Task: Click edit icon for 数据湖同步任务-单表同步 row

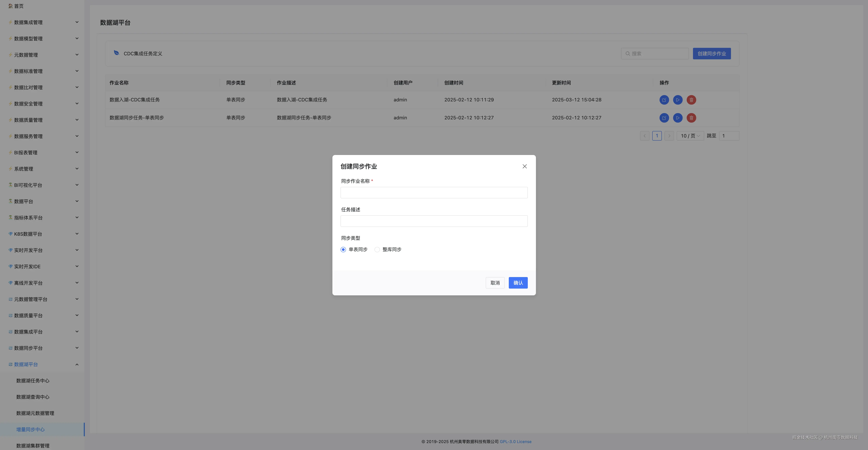Action: (664, 118)
